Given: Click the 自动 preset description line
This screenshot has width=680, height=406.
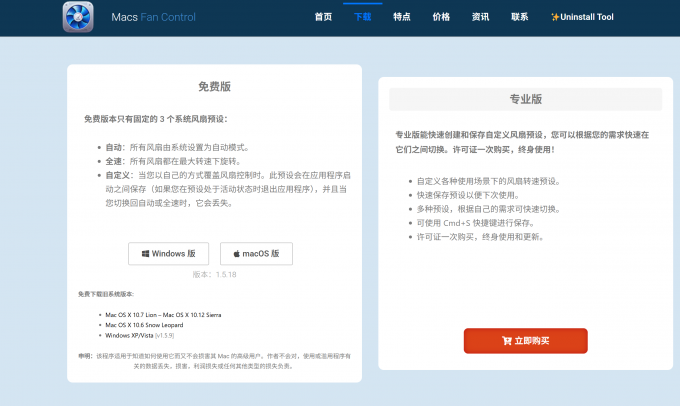Looking at the screenshot, I should 178,147.
